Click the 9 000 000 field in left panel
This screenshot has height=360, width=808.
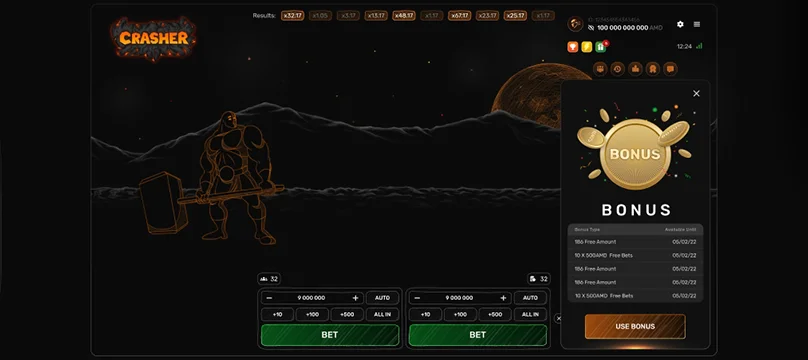[312, 298]
